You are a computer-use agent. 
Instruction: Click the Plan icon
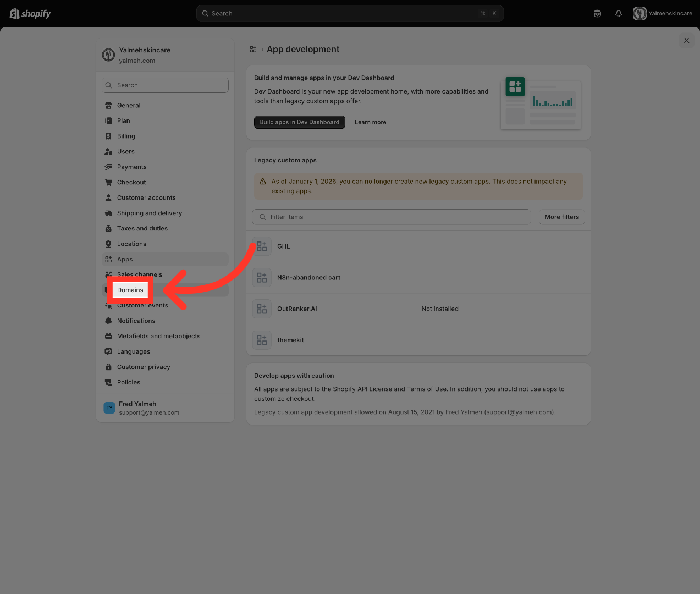(x=108, y=120)
